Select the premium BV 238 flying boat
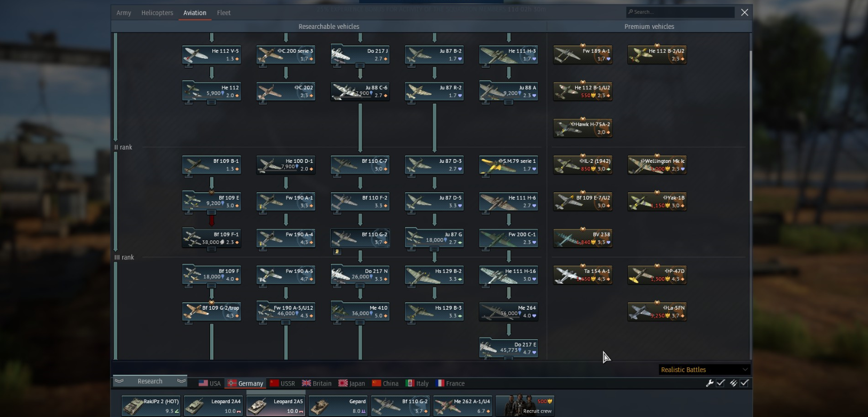Image resolution: width=868 pixels, height=417 pixels. tap(583, 238)
